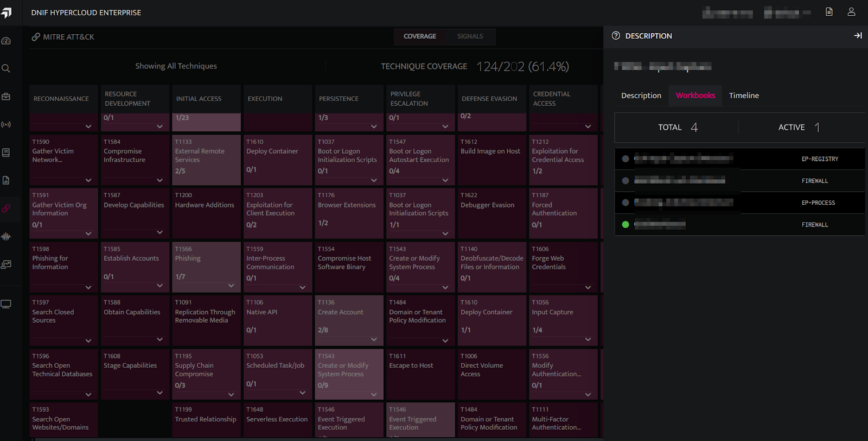Open the user-screen icon in sidebar
This screenshot has width=868, height=441.
[x=6, y=264]
